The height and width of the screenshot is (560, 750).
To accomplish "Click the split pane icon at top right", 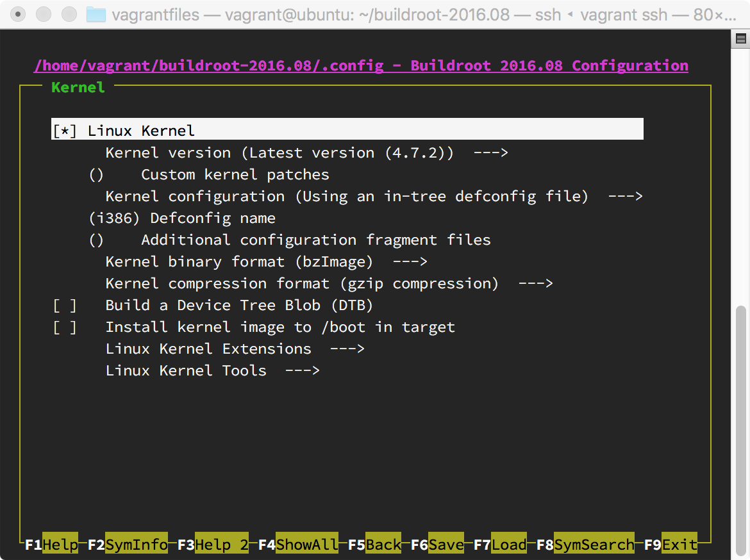I will [x=740, y=38].
